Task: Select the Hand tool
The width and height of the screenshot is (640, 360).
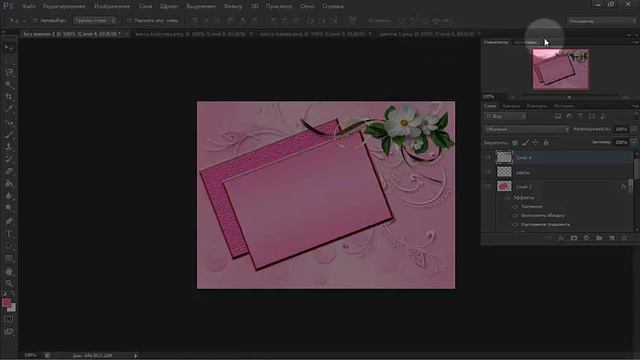Action: tap(9, 271)
